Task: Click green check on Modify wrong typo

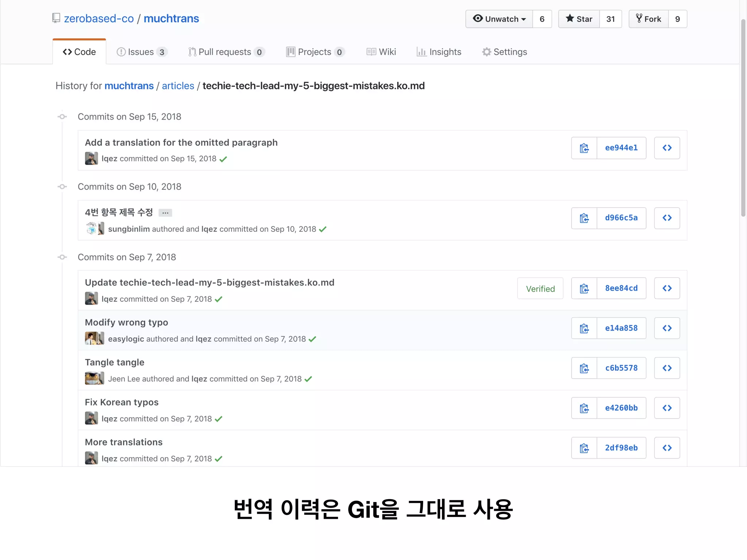Action: (312, 339)
